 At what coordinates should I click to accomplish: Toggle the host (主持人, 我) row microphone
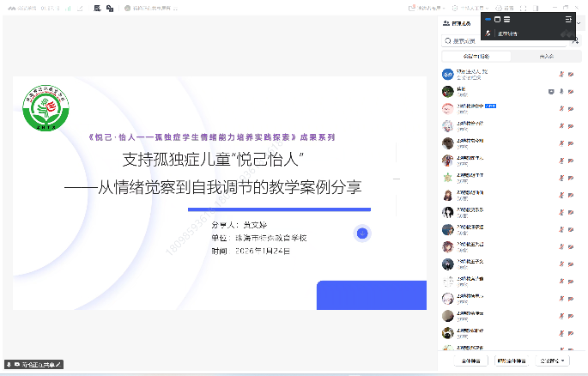pos(561,74)
